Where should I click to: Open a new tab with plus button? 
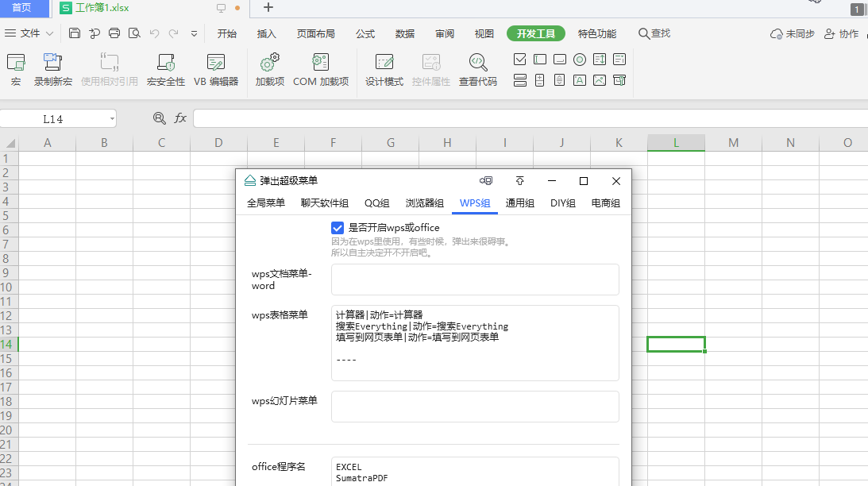click(268, 8)
